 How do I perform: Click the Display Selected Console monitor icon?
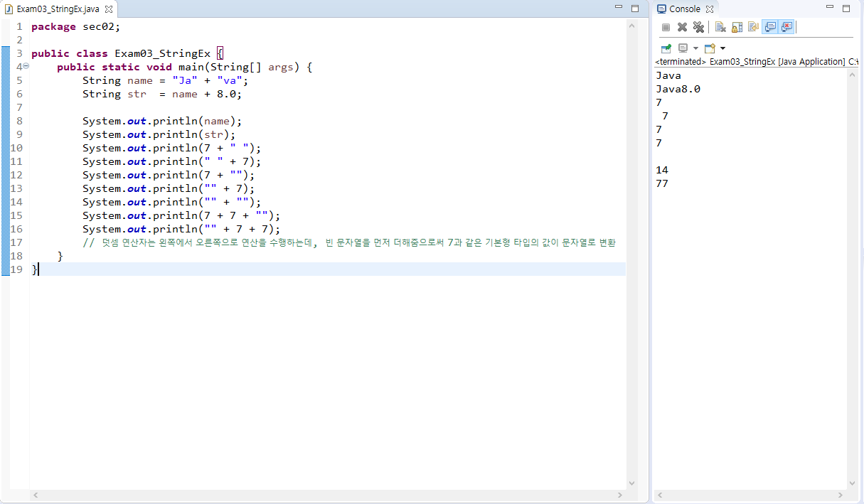click(x=683, y=48)
